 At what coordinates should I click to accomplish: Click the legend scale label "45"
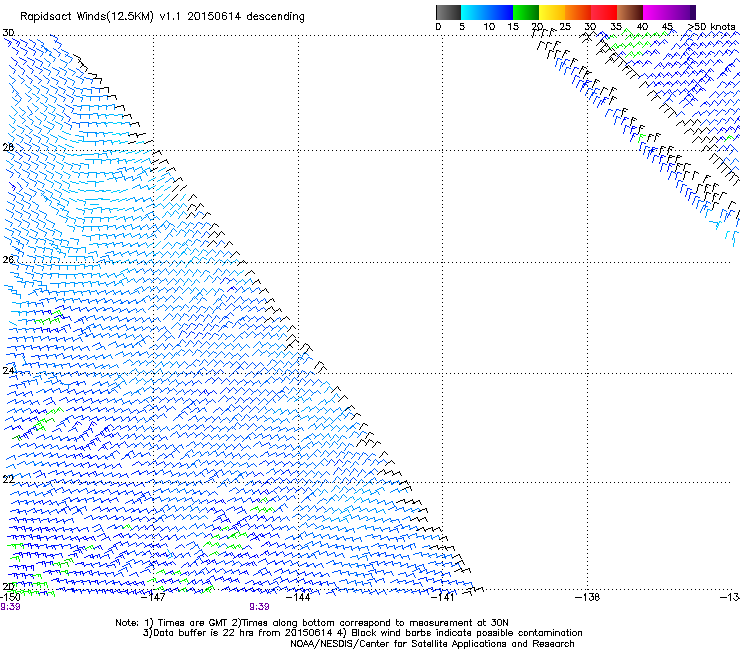(x=667, y=27)
